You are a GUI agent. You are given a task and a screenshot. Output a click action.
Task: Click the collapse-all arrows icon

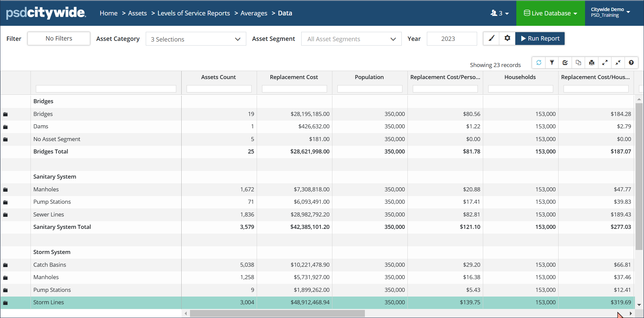coord(618,63)
